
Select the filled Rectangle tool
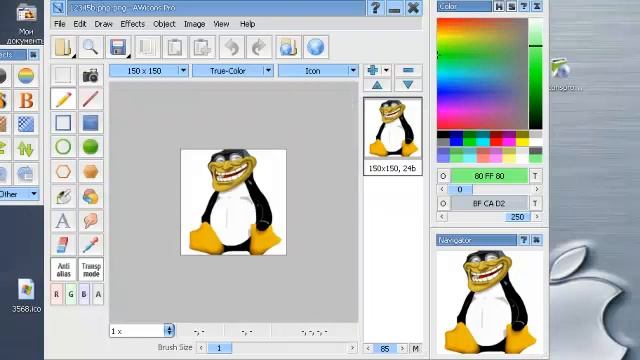[91, 123]
